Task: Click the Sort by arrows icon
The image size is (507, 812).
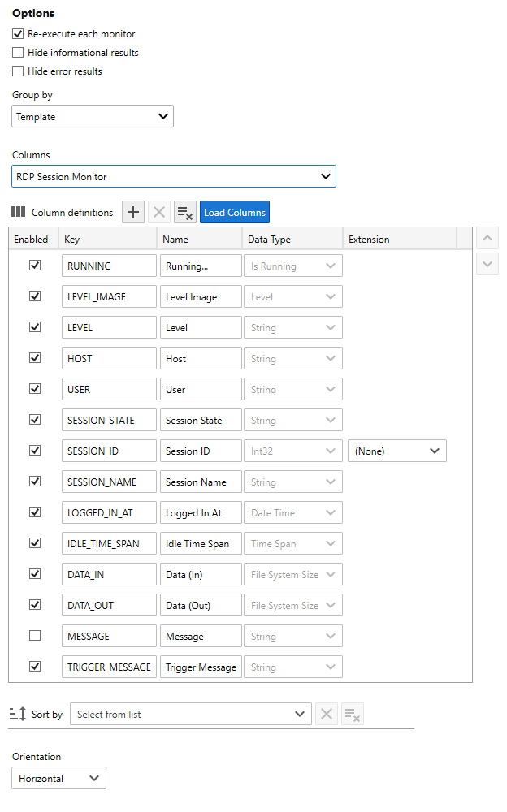Action: click(18, 714)
